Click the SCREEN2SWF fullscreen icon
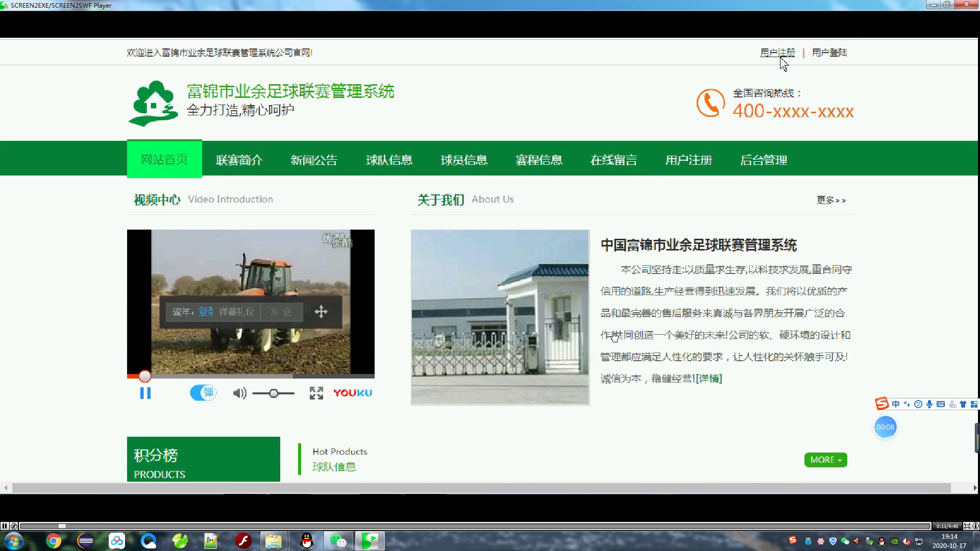Viewport: 980px width, 551px height. point(967,526)
